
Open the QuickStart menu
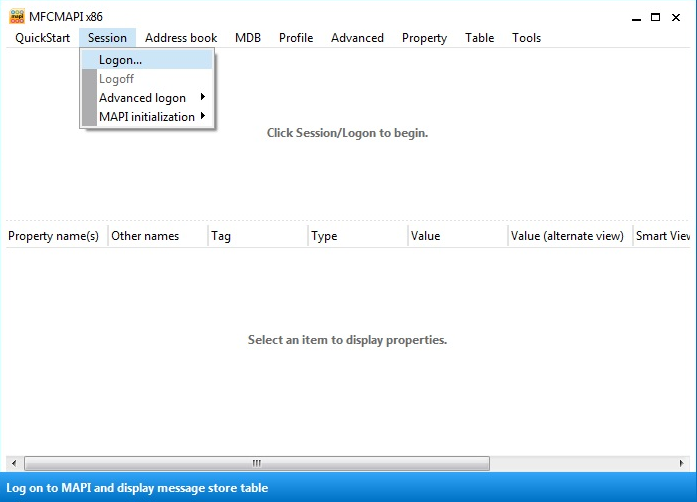[43, 38]
